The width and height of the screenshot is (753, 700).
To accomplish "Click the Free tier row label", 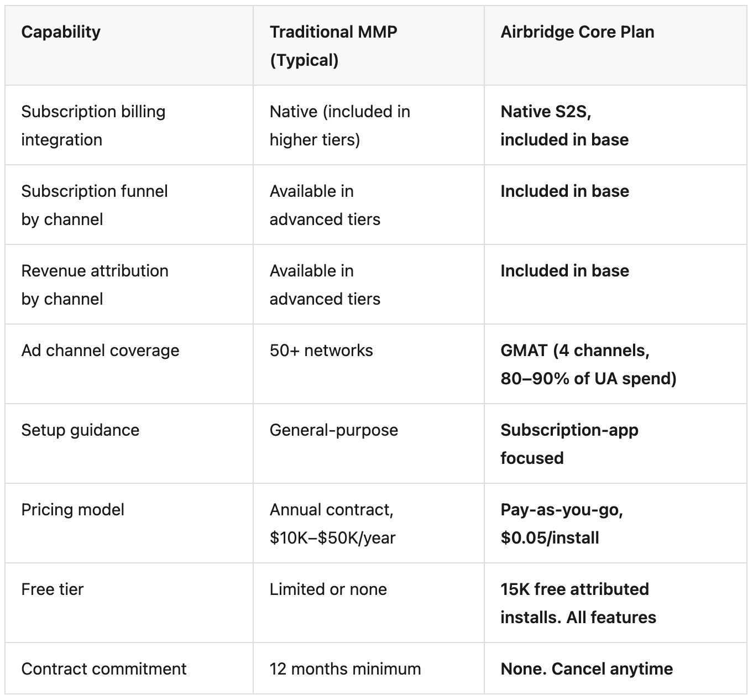I will pos(52,589).
